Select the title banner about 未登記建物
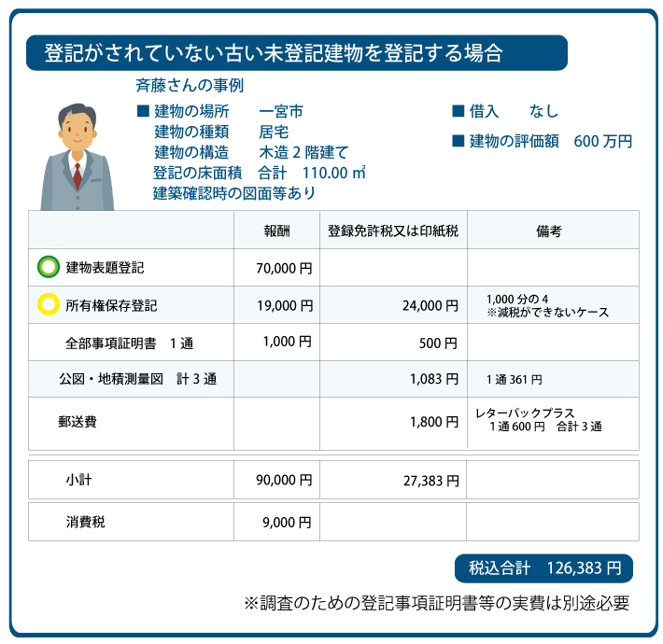663x644 pixels. [297, 53]
